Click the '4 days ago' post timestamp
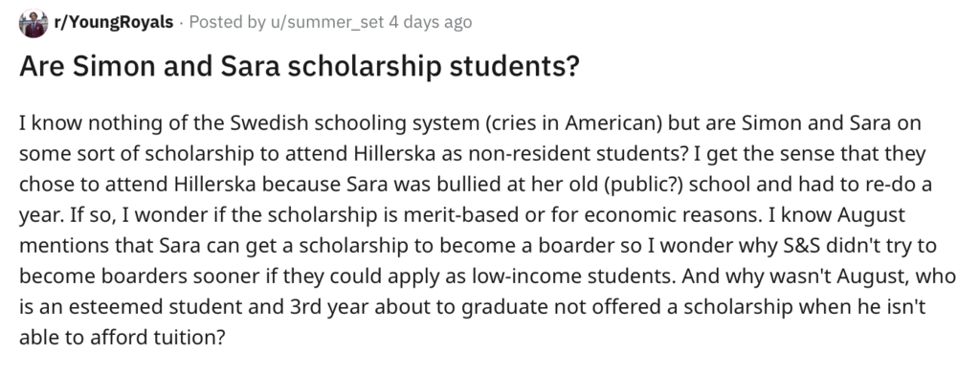This screenshot has height=375, width=980. [430, 23]
